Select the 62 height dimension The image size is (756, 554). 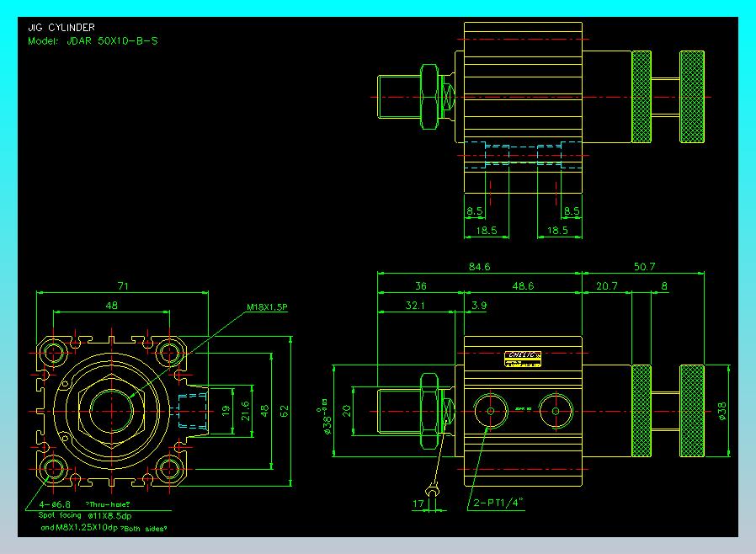(284, 411)
